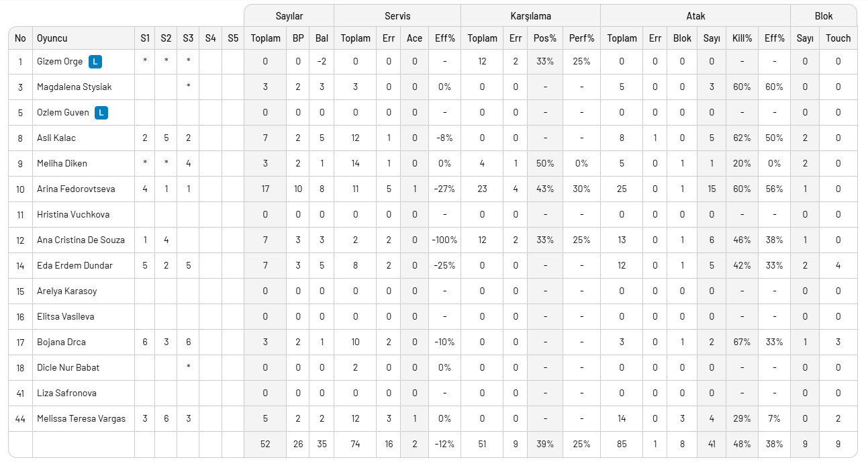Select Bojana Drca's player name
The image size is (868, 466).
pos(62,342)
